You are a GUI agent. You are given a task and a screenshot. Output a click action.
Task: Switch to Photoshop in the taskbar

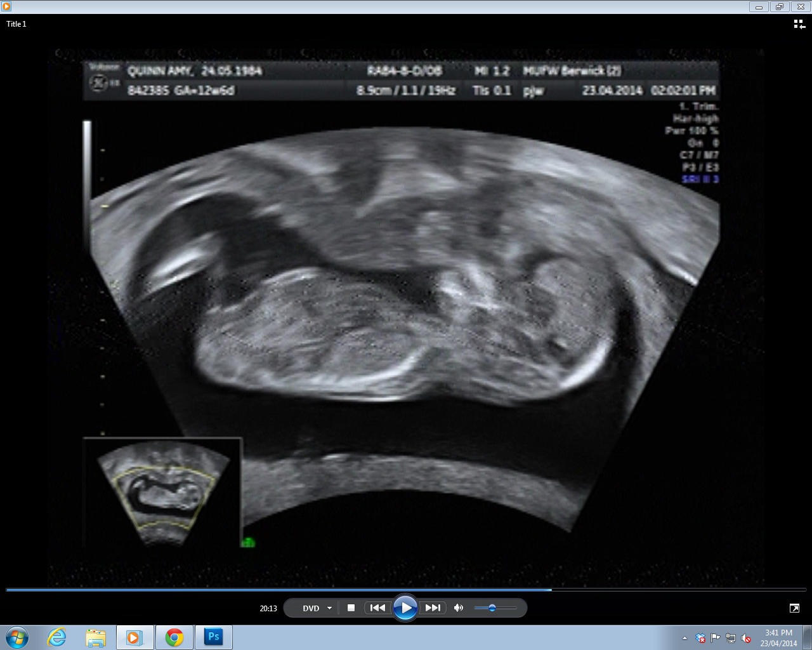click(x=214, y=637)
